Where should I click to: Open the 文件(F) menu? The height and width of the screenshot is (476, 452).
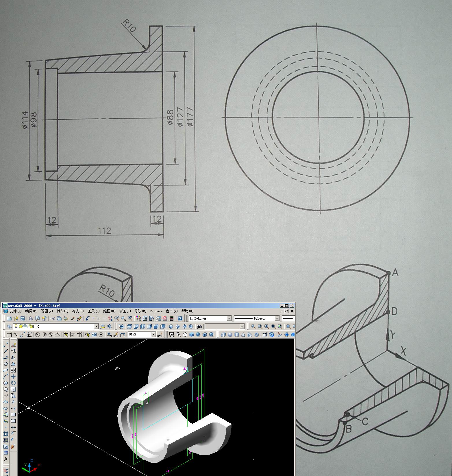pos(15,311)
